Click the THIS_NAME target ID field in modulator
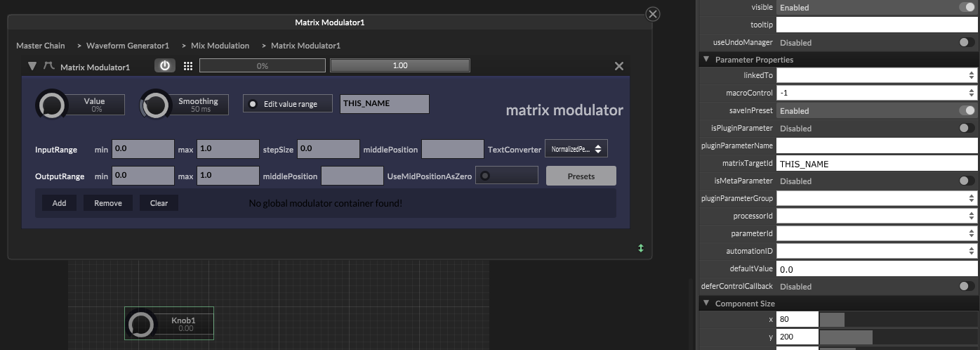This screenshot has height=350, width=980. 384,103
